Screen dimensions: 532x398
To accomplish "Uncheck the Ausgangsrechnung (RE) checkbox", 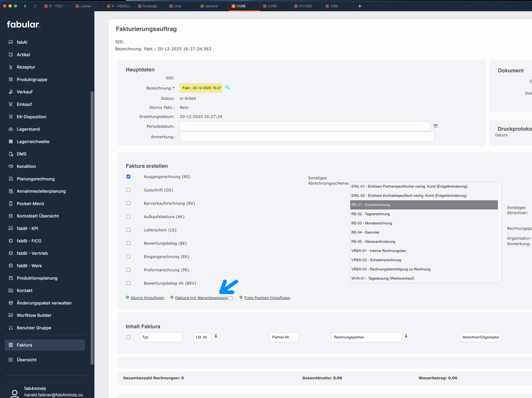I will tap(128, 176).
